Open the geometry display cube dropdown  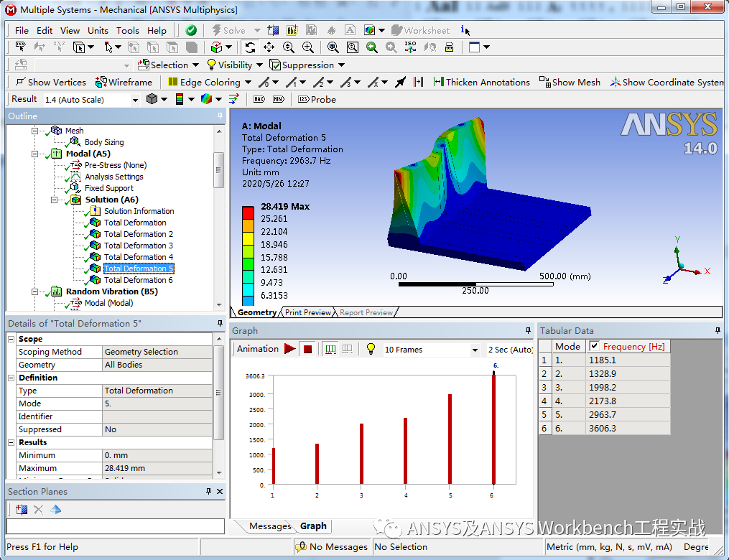pyautogui.click(x=164, y=100)
